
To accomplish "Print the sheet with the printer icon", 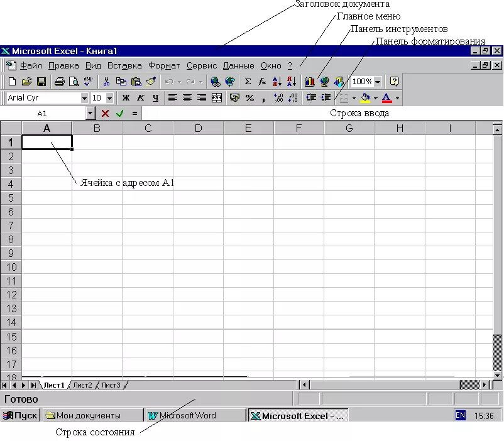I will (60, 82).
